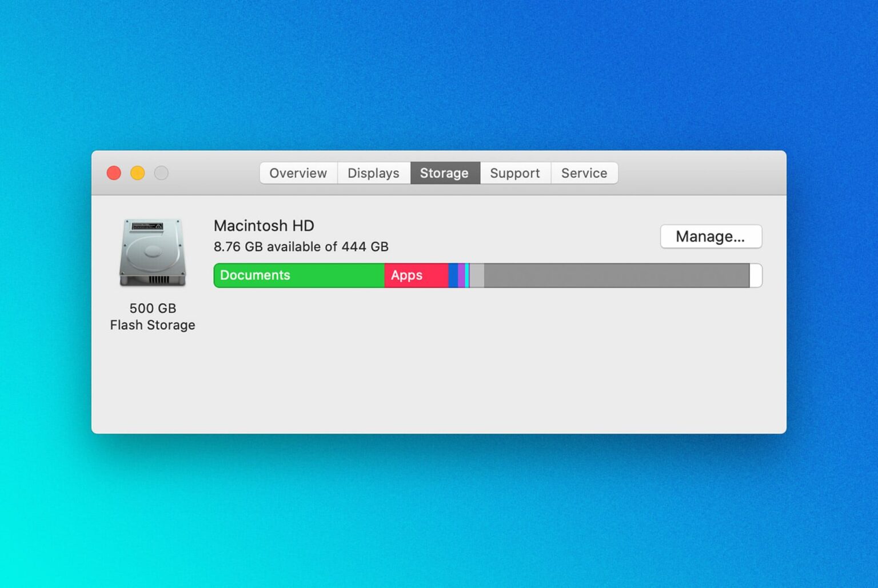Open the Displays tab
Screen dimensions: 878x588
(373, 173)
